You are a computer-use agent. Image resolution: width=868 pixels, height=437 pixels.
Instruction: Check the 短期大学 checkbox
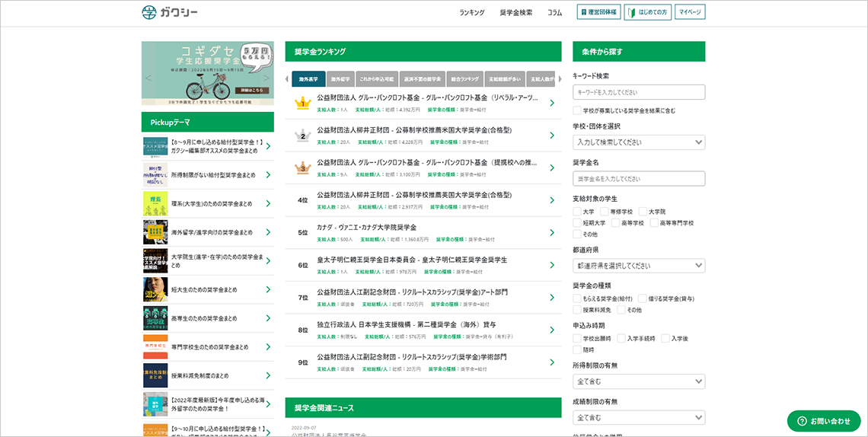point(577,223)
